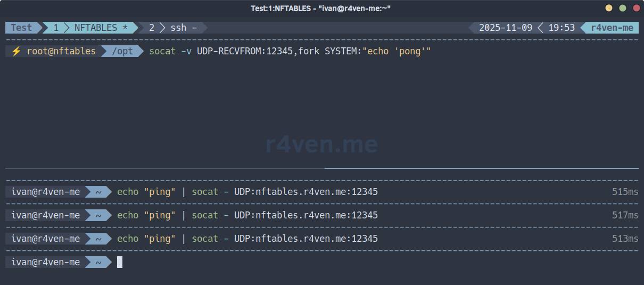Image resolution: width=644 pixels, height=285 pixels.
Task: Click the 517ms execution time
Action: [x=625, y=215]
